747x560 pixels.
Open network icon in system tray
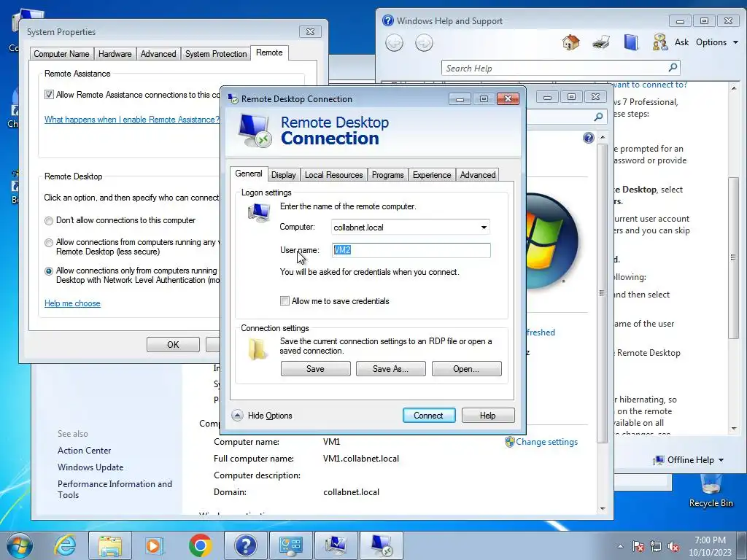click(656, 547)
